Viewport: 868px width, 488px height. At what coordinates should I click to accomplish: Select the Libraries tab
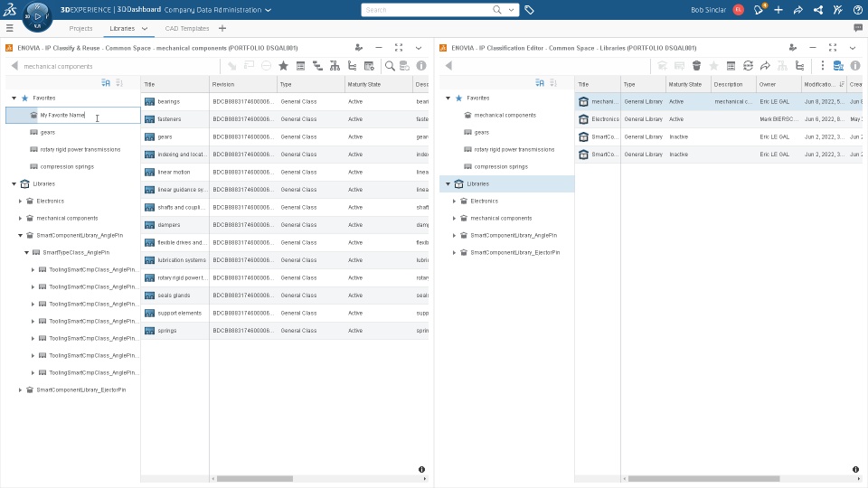pyautogui.click(x=122, y=28)
